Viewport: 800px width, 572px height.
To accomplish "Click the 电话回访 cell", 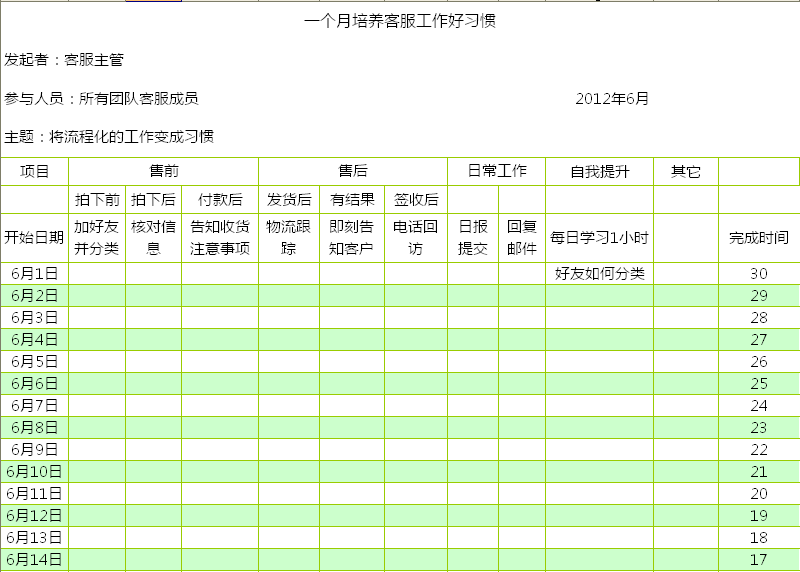I will [x=416, y=238].
